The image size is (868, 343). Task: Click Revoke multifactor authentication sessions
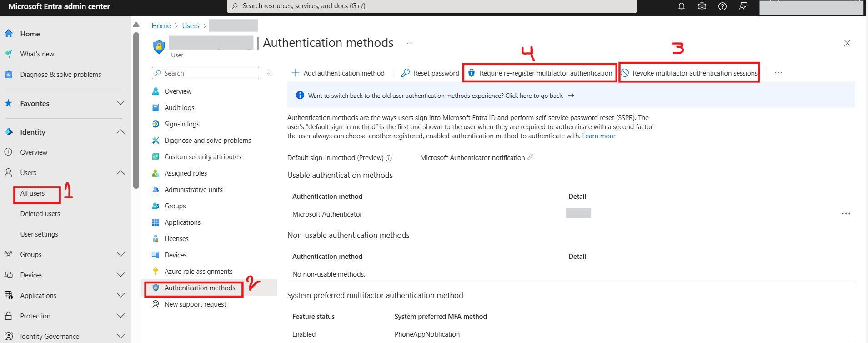(689, 73)
